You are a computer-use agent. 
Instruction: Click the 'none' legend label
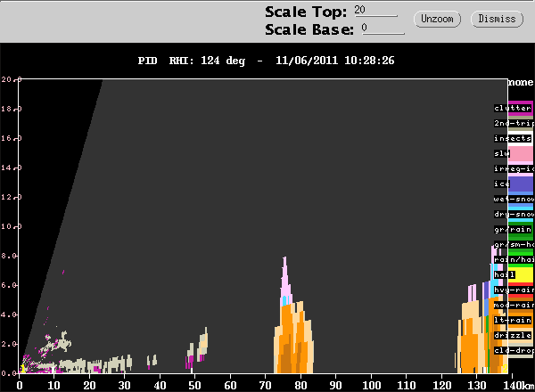(521, 82)
